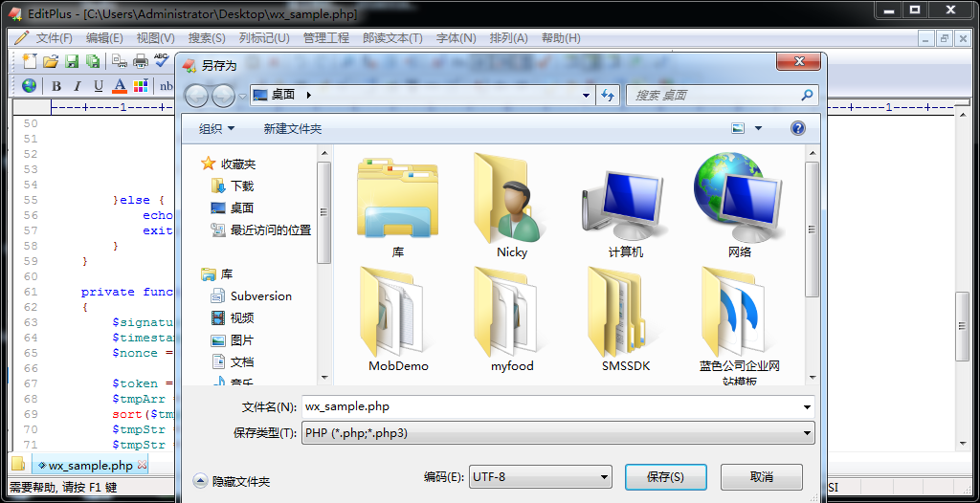Click the refresh button beside the address bar
The height and width of the screenshot is (503, 980).
point(608,95)
